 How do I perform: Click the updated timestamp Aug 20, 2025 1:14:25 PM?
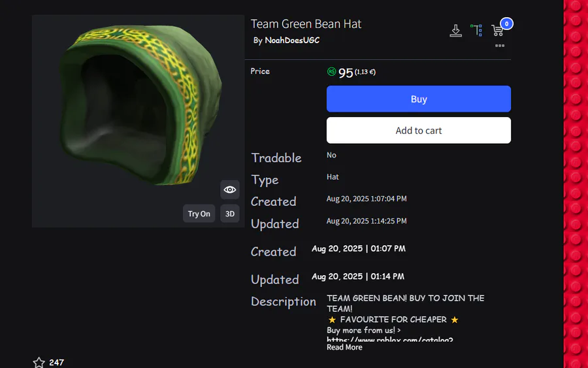click(367, 221)
